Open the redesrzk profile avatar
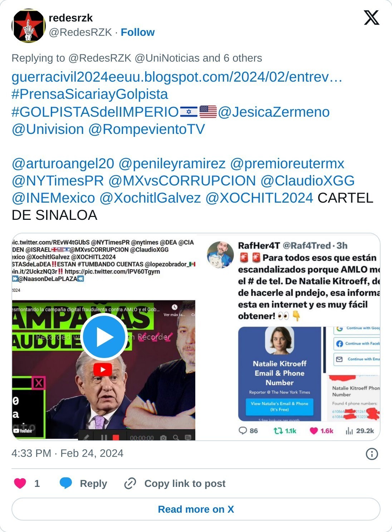Screen dimensions: 392x532 click(29, 26)
